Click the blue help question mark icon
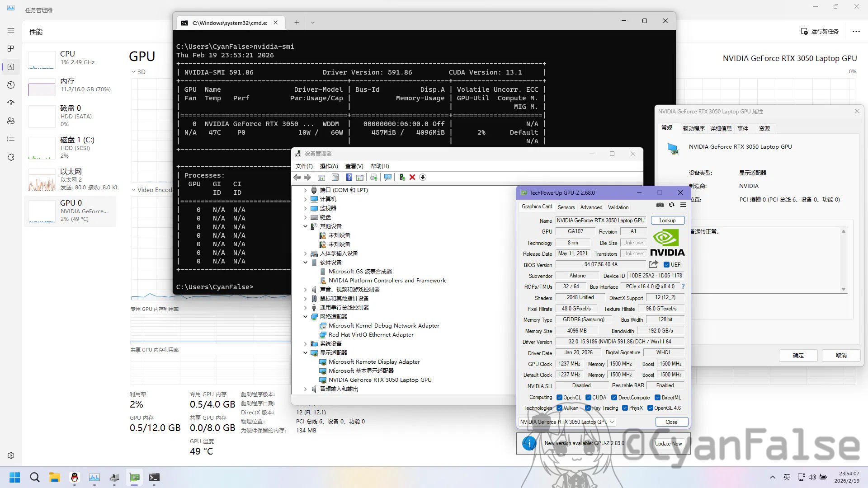Screen dimensions: 868x488 tap(349, 177)
